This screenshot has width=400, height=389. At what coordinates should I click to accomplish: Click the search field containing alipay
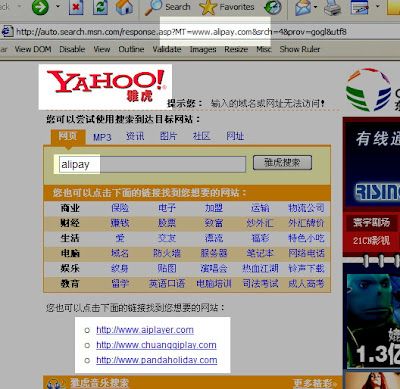click(152, 164)
